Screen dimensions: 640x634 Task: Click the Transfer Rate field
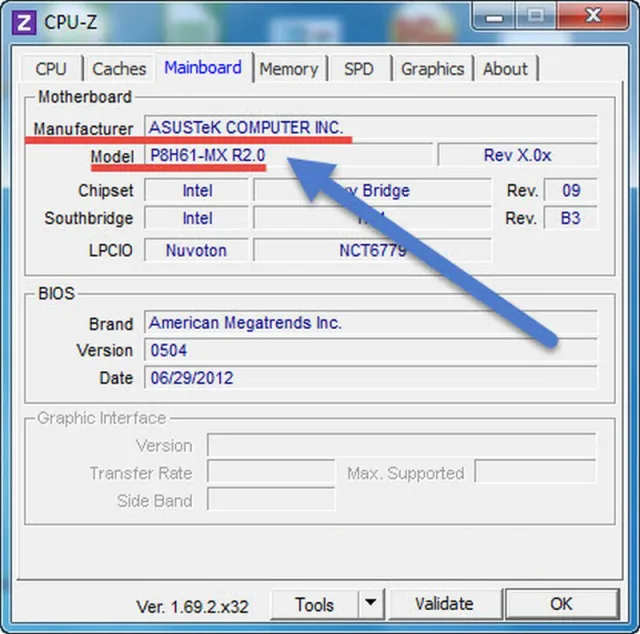point(271,472)
